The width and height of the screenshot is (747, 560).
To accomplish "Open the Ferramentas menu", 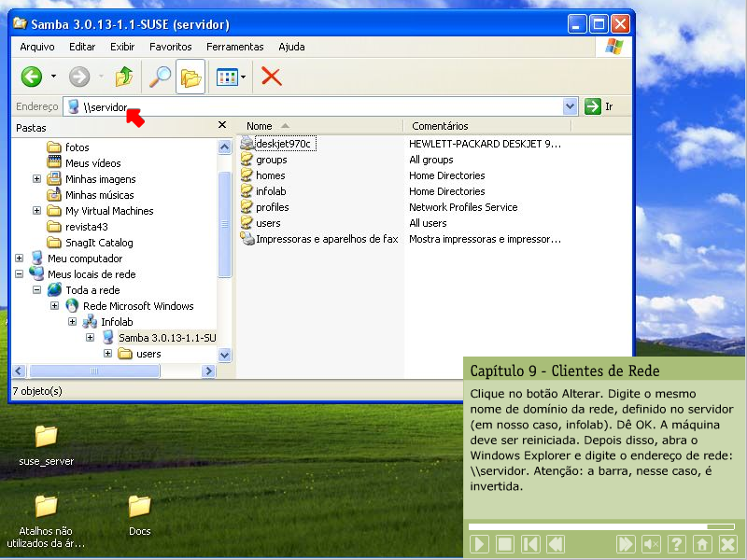I will (x=235, y=47).
